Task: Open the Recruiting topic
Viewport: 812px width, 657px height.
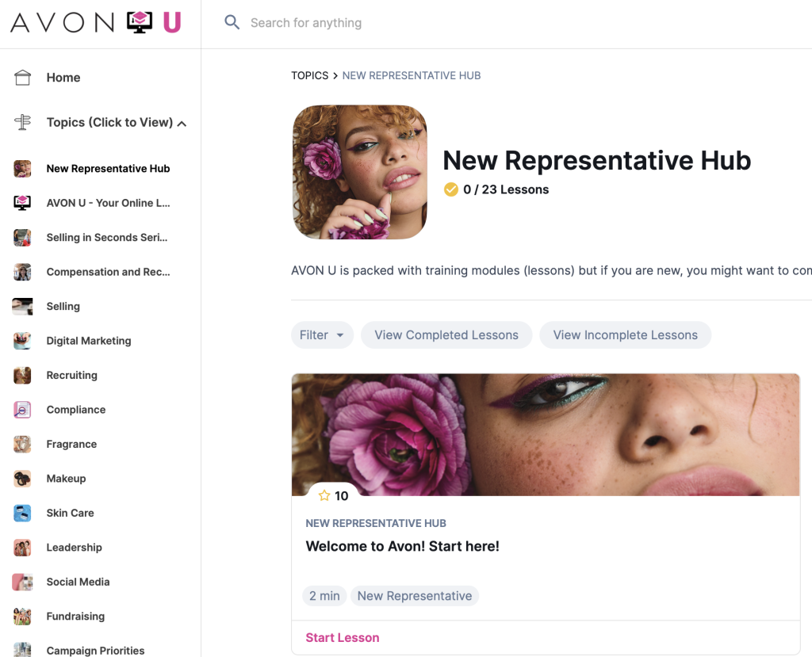Action: pyautogui.click(x=72, y=376)
